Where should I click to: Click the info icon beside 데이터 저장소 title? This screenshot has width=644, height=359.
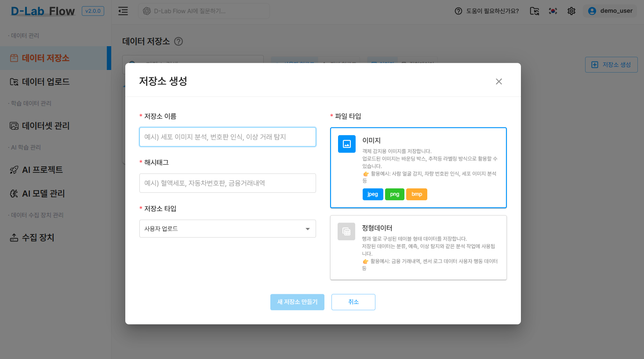178,41
